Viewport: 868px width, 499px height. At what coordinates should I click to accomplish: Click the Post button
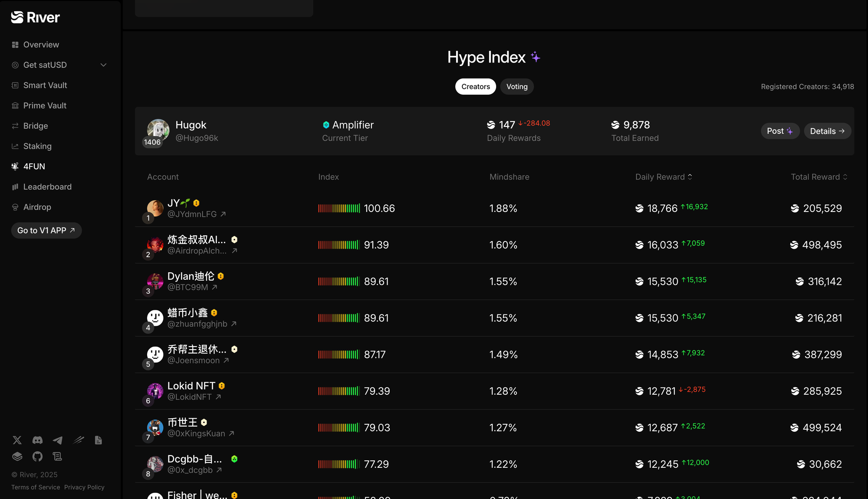click(x=779, y=131)
